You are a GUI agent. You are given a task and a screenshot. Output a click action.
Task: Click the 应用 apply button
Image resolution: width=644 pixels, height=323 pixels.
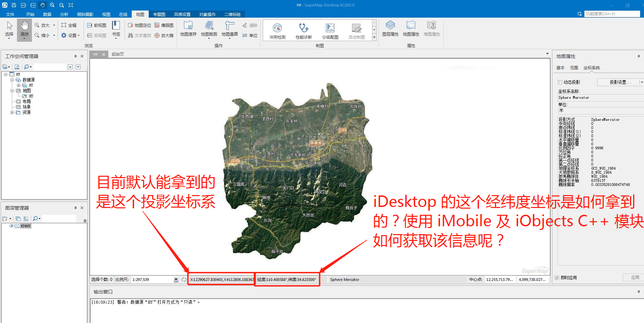pos(633,278)
